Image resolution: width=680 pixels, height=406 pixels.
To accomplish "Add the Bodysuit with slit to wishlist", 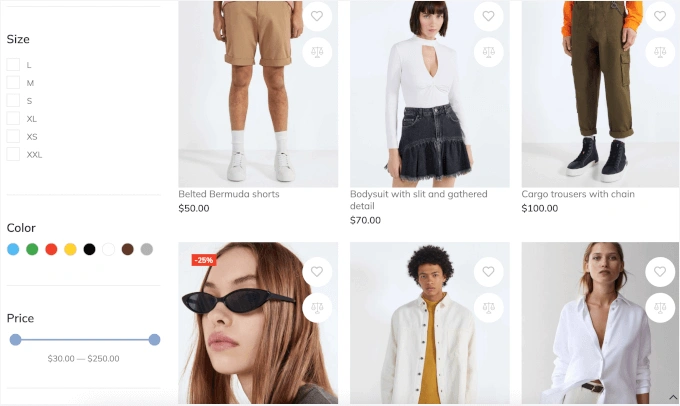I will coord(488,16).
